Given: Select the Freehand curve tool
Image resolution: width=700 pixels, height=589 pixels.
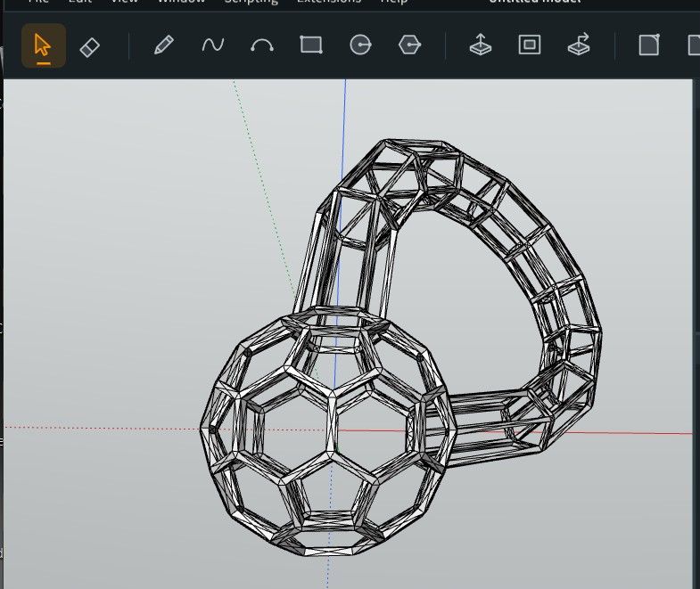Looking at the screenshot, I should (x=213, y=45).
